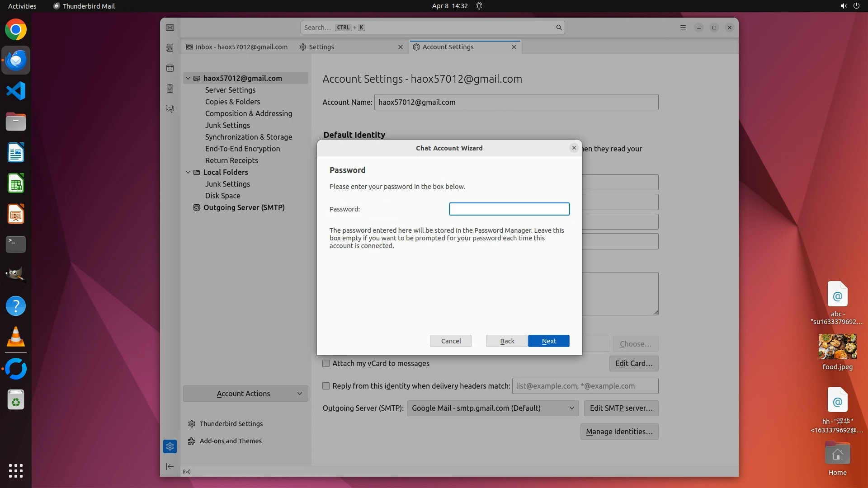Click the search magnifier icon
The height and width of the screenshot is (488, 868).
(559, 28)
